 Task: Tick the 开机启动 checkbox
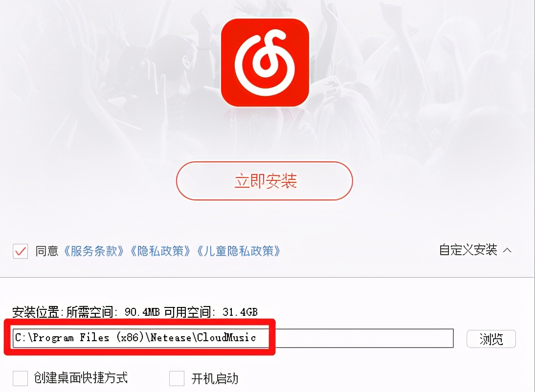pyautogui.click(x=177, y=378)
